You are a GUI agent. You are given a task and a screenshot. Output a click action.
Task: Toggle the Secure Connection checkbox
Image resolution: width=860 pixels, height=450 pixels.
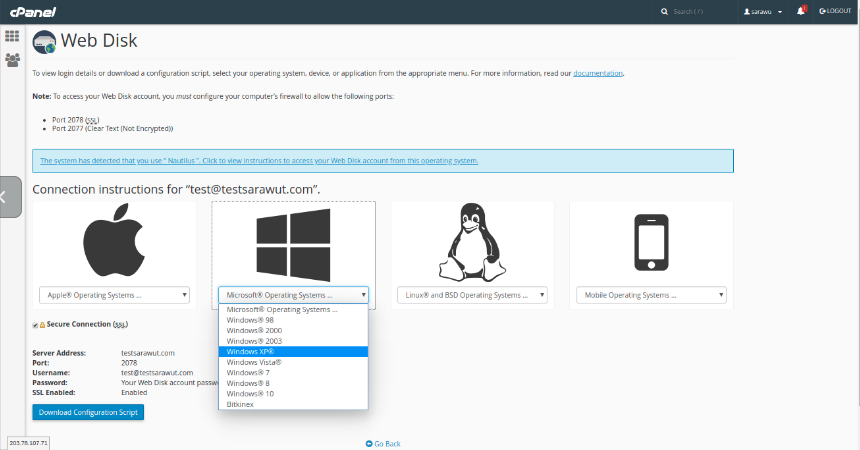click(x=36, y=325)
